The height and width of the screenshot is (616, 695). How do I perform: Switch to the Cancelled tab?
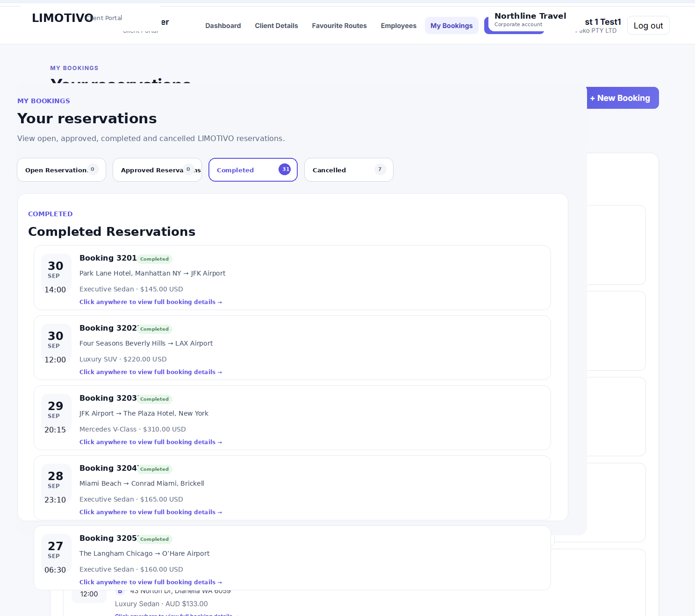click(x=349, y=170)
